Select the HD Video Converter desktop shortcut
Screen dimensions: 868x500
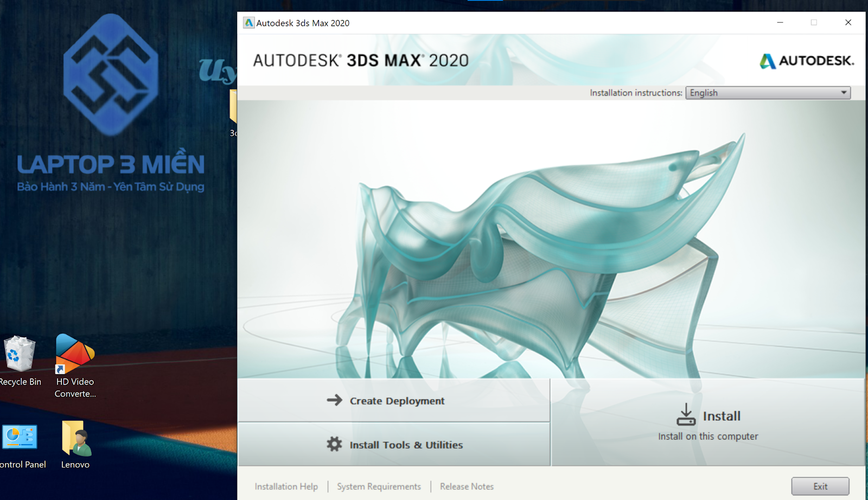point(75,354)
